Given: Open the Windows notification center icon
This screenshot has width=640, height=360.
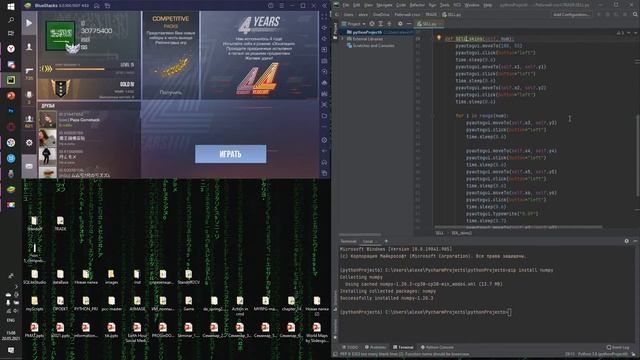Looking at the screenshot, I should [11, 351].
